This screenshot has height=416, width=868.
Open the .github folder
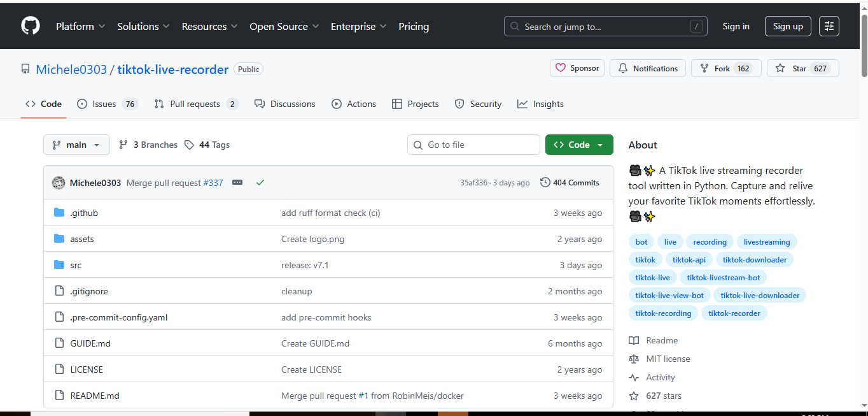tap(84, 213)
